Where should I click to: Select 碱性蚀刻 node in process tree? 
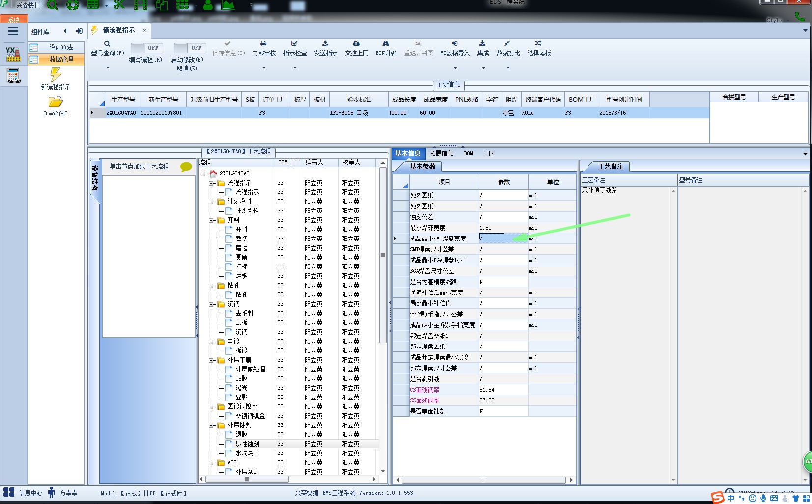click(247, 444)
